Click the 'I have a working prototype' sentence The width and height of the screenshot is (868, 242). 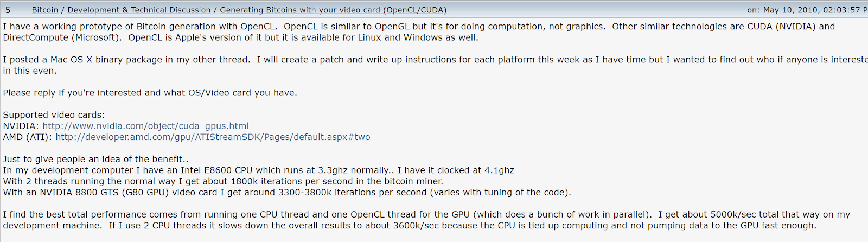click(140, 27)
